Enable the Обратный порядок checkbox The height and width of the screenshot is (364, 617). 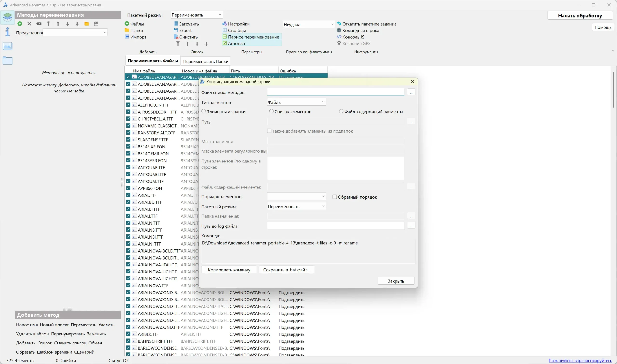[334, 197]
